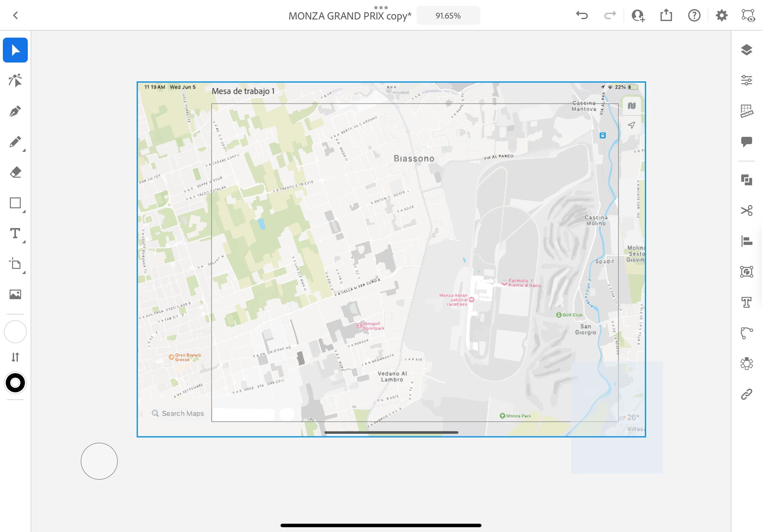Choose the Direct Selection tool
The image size is (762, 532).
pyautogui.click(x=15, y=81)
